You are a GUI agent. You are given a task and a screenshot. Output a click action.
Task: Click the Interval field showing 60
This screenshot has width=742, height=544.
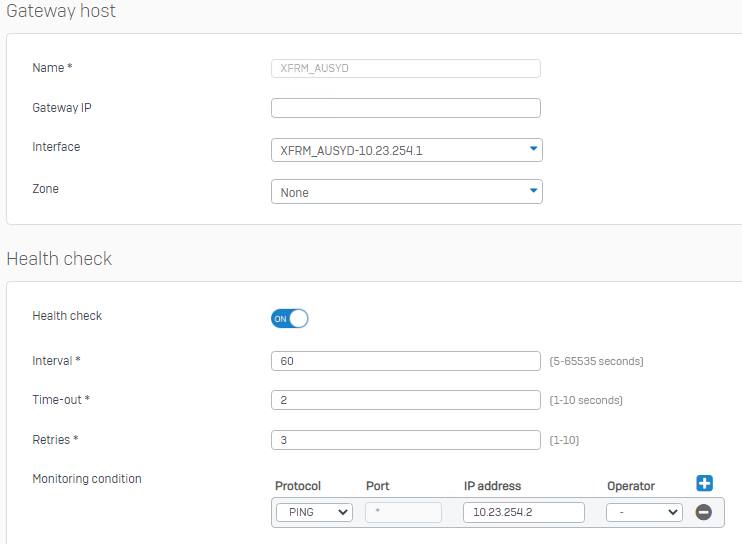406,361
